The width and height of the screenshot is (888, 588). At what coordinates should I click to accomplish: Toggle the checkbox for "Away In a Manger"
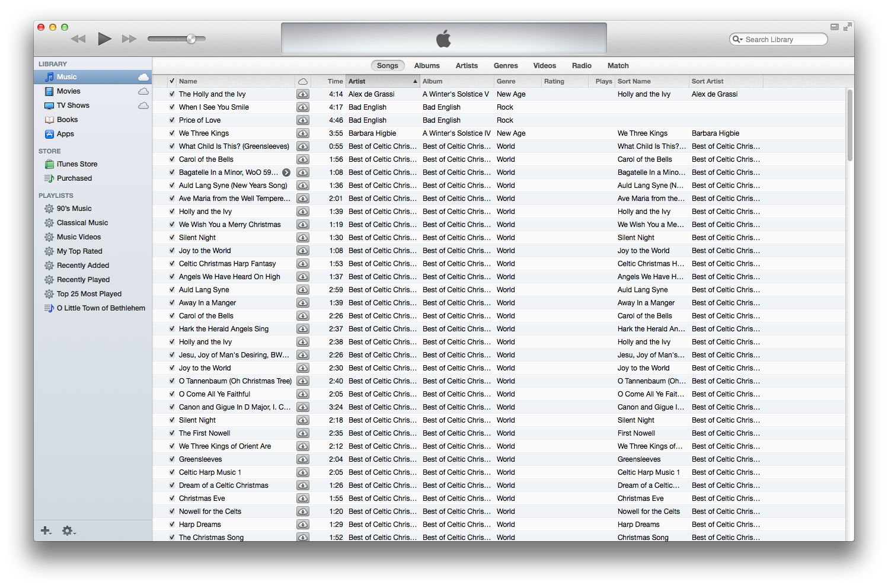(172, 303)
